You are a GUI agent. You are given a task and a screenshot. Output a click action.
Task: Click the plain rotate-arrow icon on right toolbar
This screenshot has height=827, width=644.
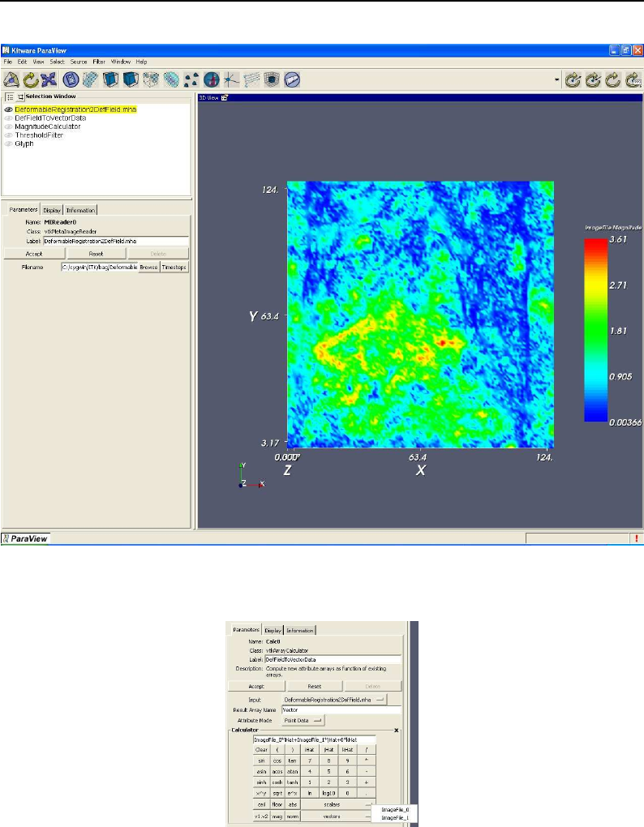click(x=613, y=79)
